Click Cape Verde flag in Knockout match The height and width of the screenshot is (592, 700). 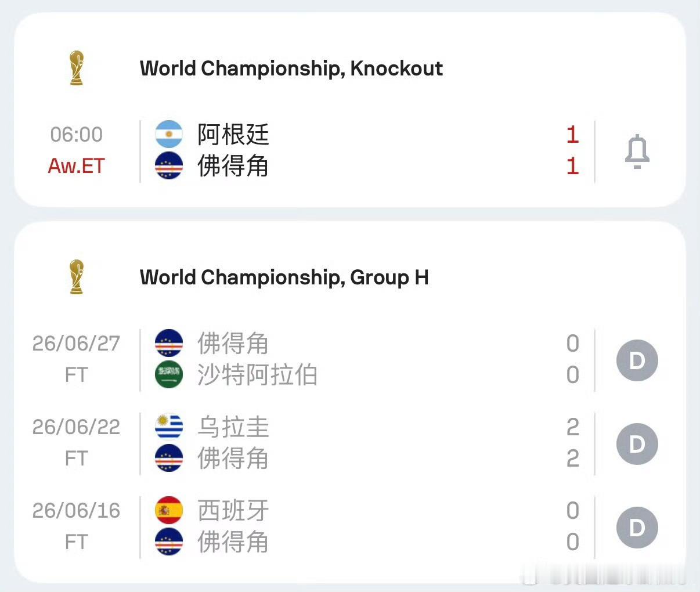169,166
